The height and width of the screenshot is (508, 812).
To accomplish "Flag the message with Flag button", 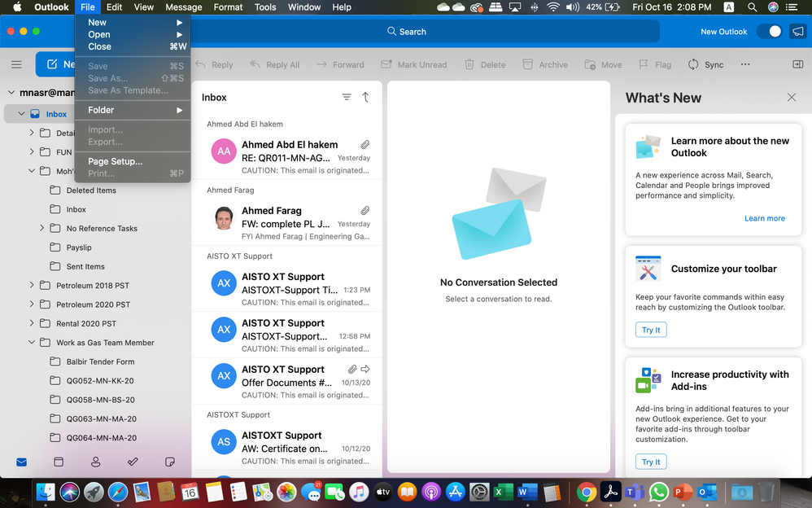I will (x=655, y=65).
